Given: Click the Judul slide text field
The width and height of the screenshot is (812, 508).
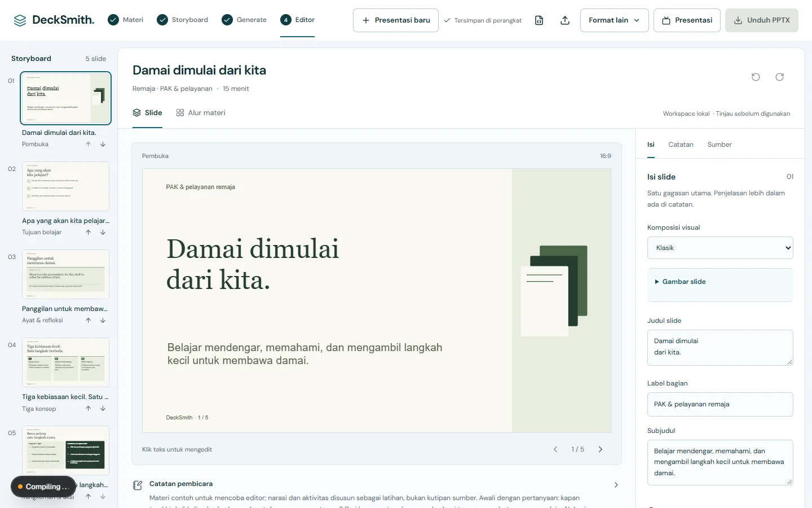Looking at the screenshot, I should click(x=720, y=348).
